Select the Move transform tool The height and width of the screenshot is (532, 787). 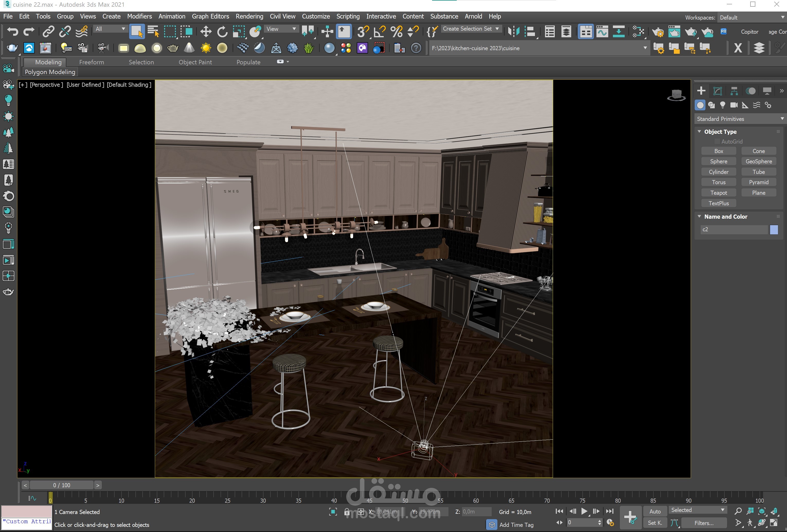coord(205,31)
